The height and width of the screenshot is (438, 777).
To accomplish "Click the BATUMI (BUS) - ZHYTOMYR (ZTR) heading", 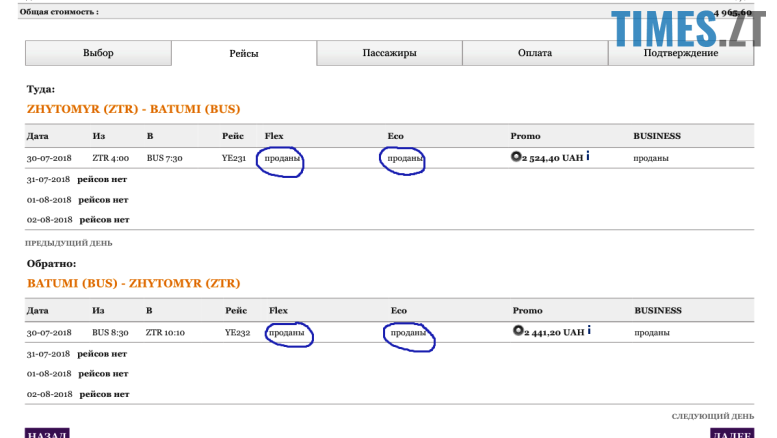I will tap(133, 283).
